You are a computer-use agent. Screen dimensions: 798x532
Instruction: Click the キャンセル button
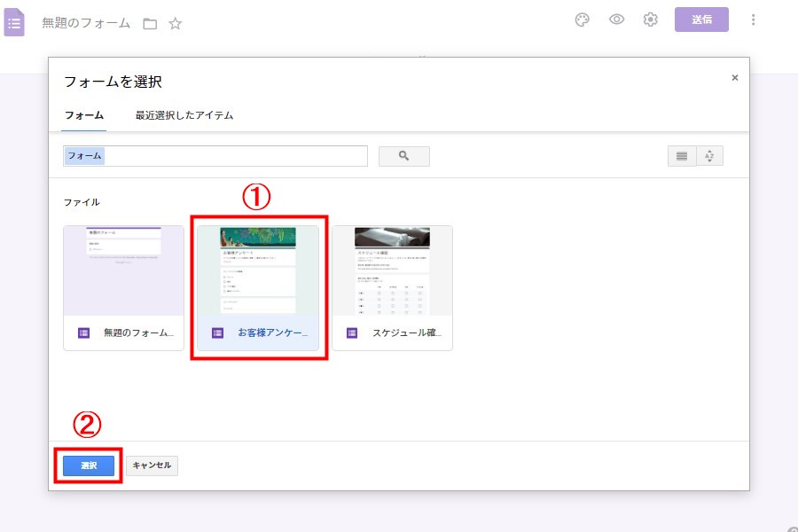(152, 465)
